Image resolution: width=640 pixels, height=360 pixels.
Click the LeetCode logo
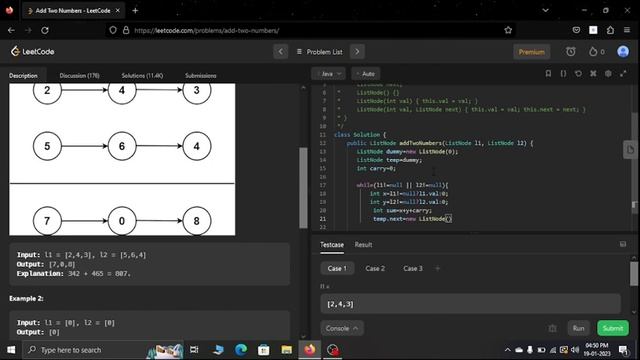pos(32,51)
